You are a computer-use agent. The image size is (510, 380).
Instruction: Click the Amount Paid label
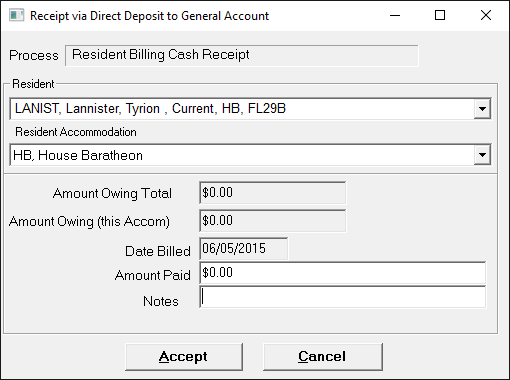pos(153,275)
